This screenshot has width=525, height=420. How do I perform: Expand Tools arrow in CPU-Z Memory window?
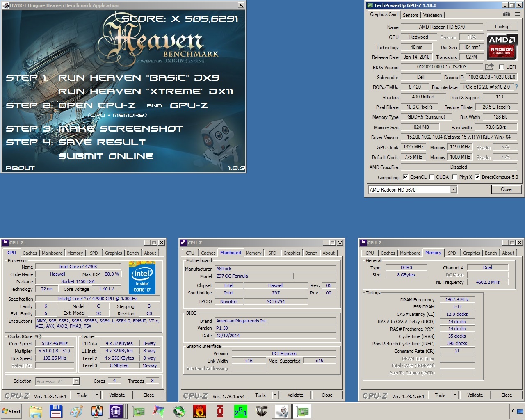(455, 395)
